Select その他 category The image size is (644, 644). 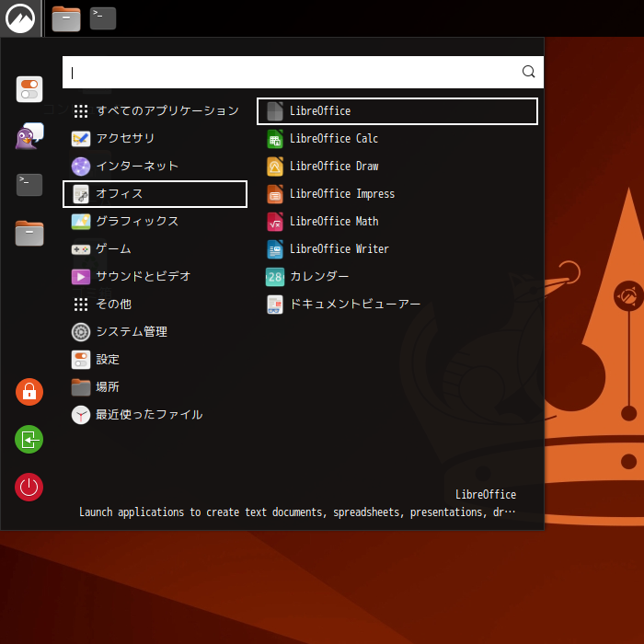[155, 305]
